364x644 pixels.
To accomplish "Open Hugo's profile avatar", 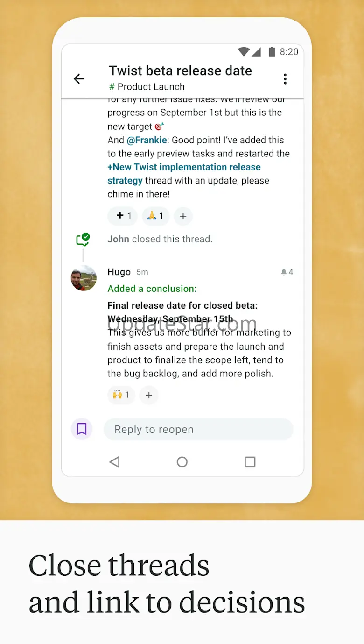I will pos(84,278).
